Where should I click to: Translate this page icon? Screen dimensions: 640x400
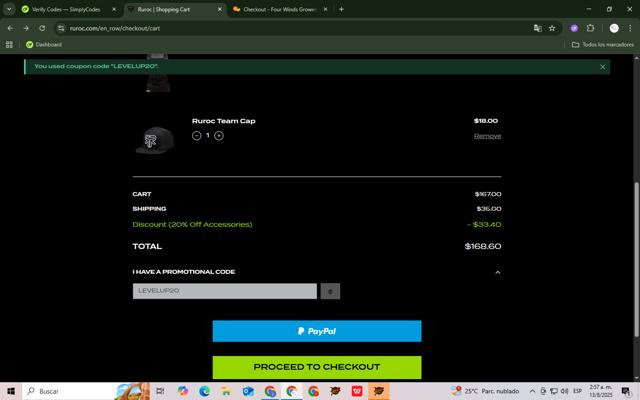point(538,28)
